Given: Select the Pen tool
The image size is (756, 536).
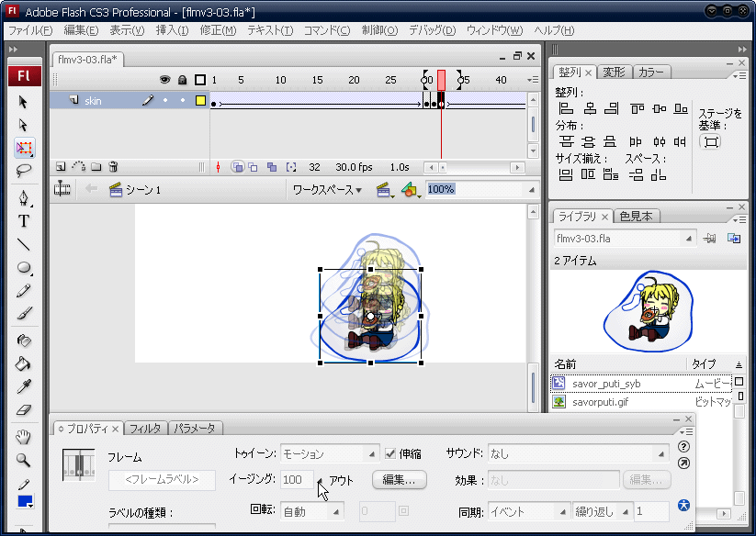Looking at the screenshot, I should tap(23, 197).
